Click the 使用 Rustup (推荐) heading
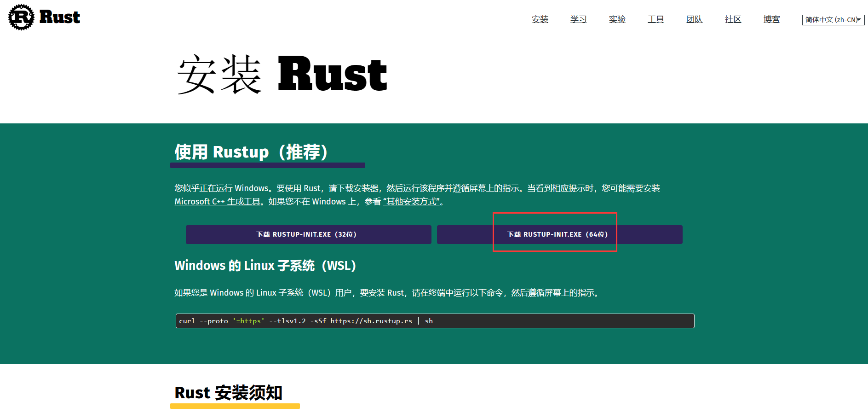The width and height of the screenshot is (868, 419). tap(251, 152)
